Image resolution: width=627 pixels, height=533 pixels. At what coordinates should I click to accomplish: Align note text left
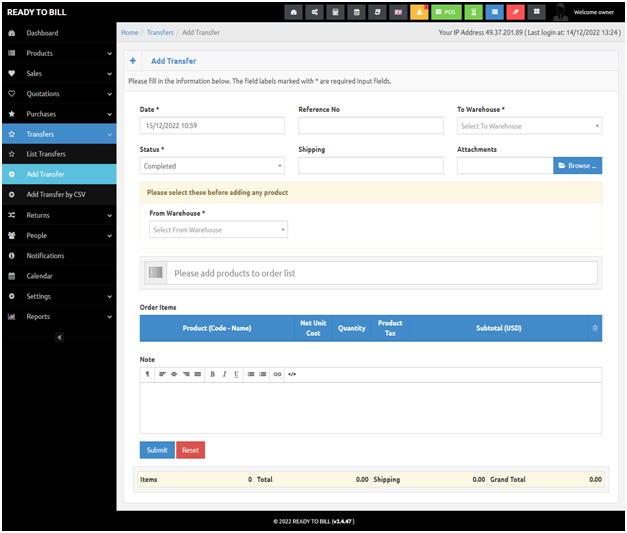(162, 375)
